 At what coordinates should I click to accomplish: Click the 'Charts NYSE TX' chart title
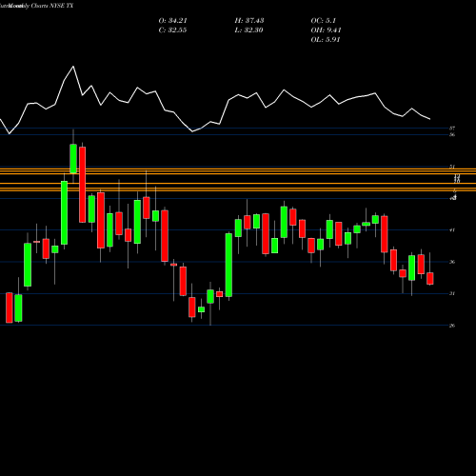pyautogui.click(x=52, y=6)
